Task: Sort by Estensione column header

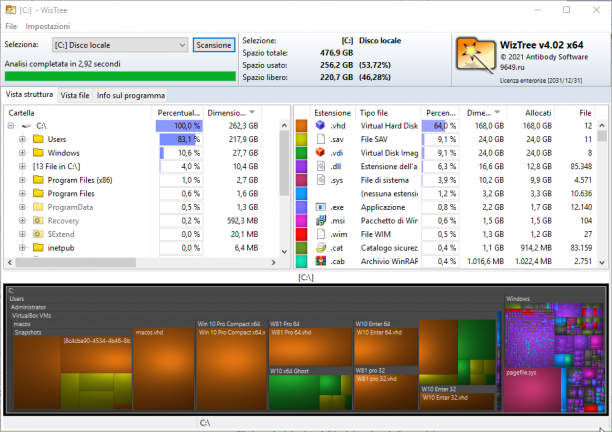Action: pyautogui.click(x=332, y=113)
